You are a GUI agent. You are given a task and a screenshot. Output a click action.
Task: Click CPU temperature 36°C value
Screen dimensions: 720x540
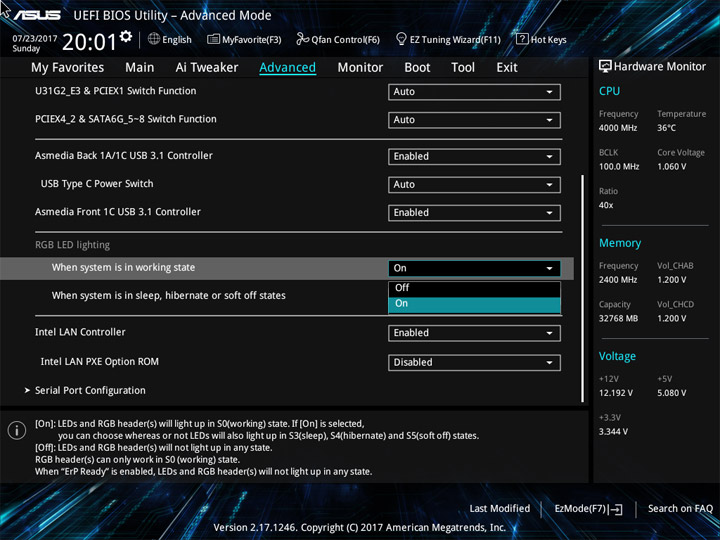666,128
